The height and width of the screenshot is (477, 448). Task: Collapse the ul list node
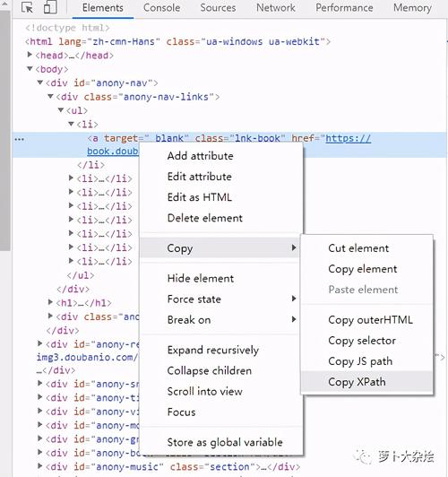(61, 109)
